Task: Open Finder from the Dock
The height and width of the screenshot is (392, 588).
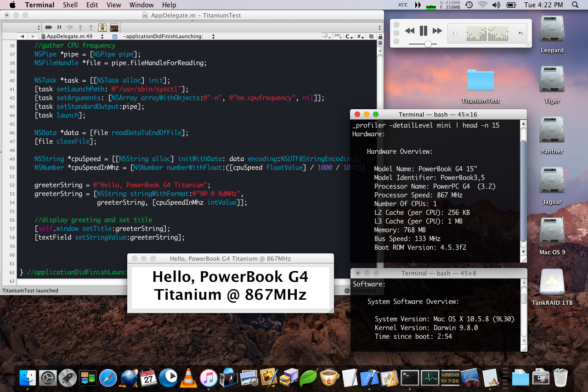Action: (28, 377)
